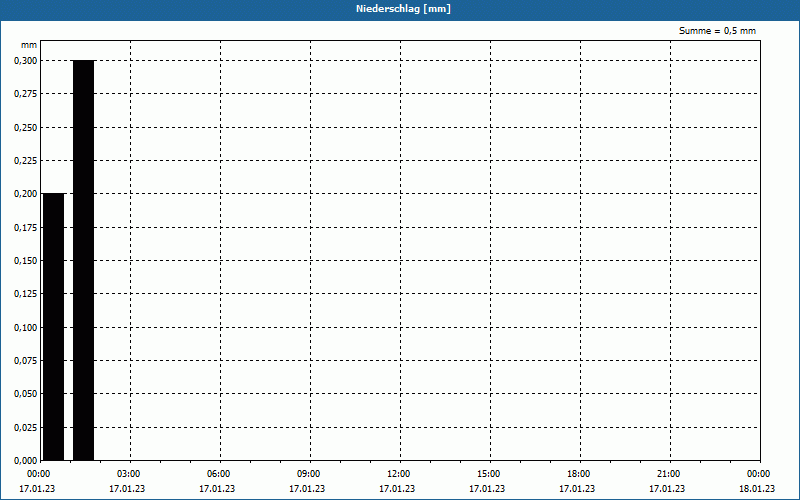Click the 0,225 y-axis value
800x500 pixels.
(26, 161)
